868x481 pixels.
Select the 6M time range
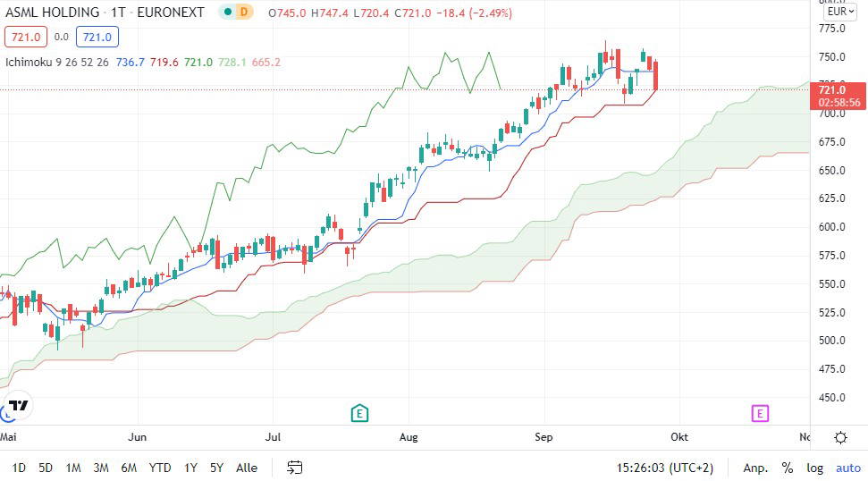pos(129,468)
